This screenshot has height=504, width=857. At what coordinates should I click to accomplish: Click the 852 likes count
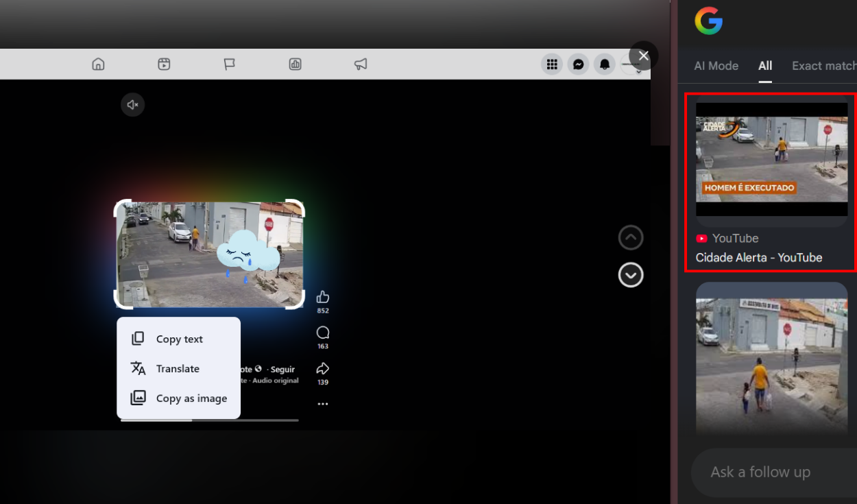tap(323, 311)
